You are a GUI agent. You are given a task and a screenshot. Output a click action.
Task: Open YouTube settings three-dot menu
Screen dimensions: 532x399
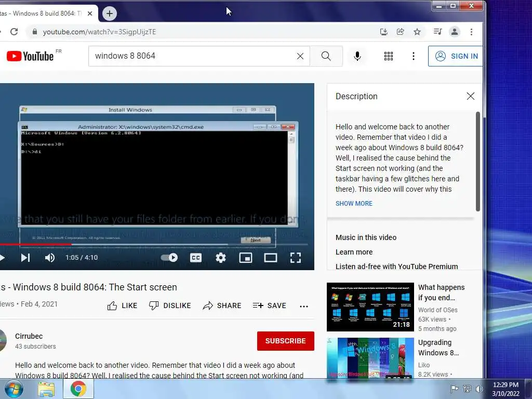(x=413, y=56)
